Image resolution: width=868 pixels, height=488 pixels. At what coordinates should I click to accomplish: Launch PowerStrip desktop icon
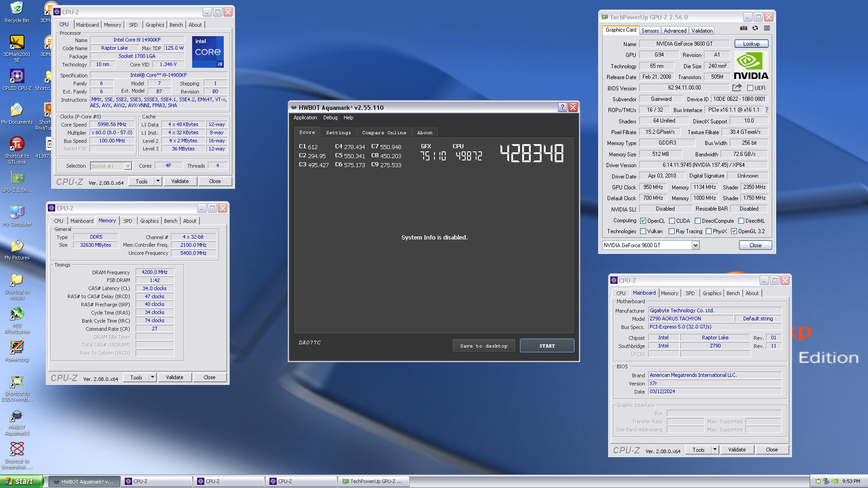pyautogui.click(x=17, y=351)
